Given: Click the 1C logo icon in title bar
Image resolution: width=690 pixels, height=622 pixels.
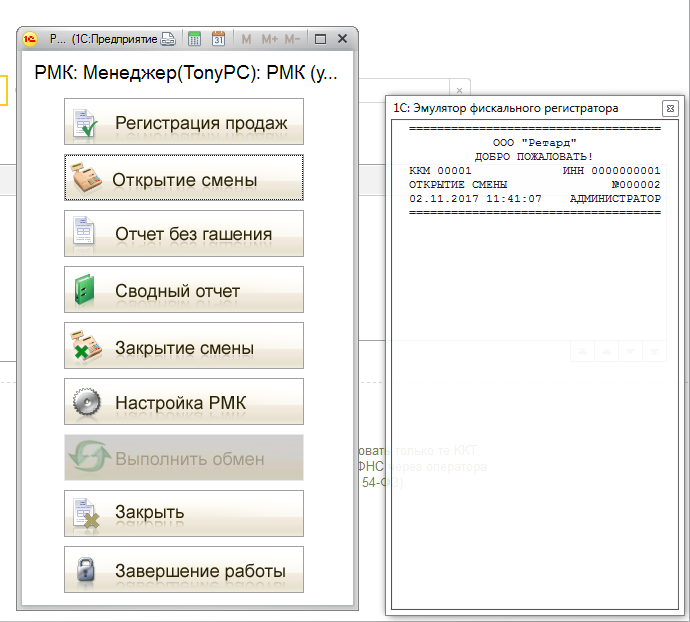Looking at the screenshot, I should coord(30,39).
